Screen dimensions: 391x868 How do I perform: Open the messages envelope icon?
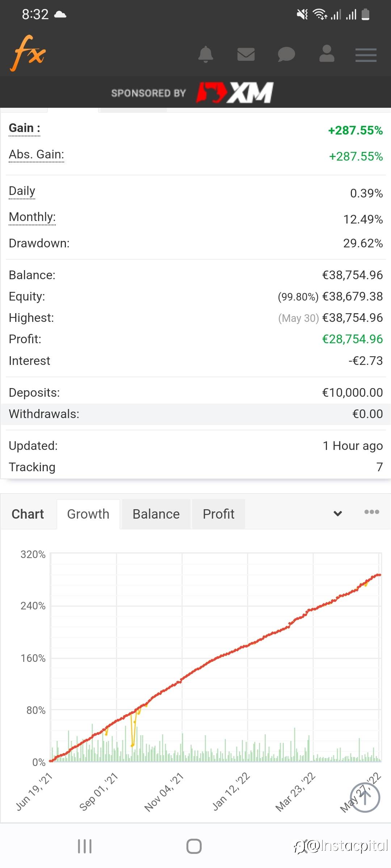[246, 55]
